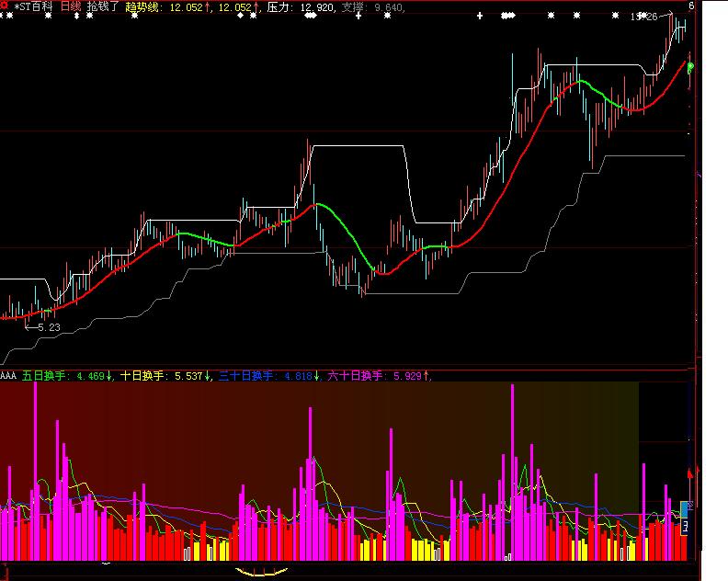Screen dimensions: 728x581
Task: Click the 13.26 high price arrow marker
Action: click(x=648, y=17)
